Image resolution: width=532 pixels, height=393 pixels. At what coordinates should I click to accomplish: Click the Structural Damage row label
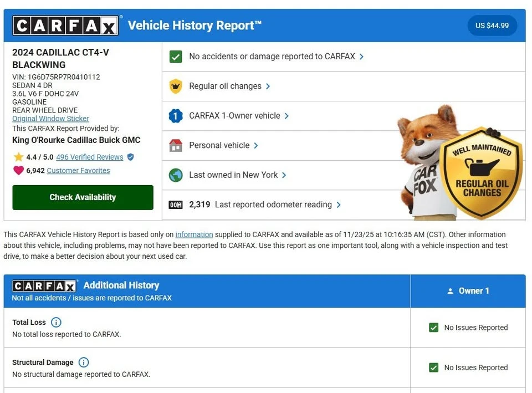tap(43, 363)
